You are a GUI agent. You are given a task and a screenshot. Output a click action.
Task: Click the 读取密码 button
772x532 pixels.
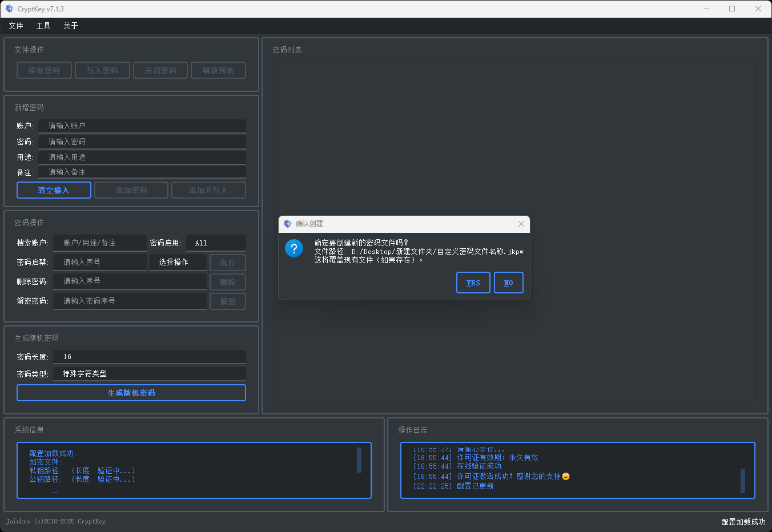coord(45,70)
